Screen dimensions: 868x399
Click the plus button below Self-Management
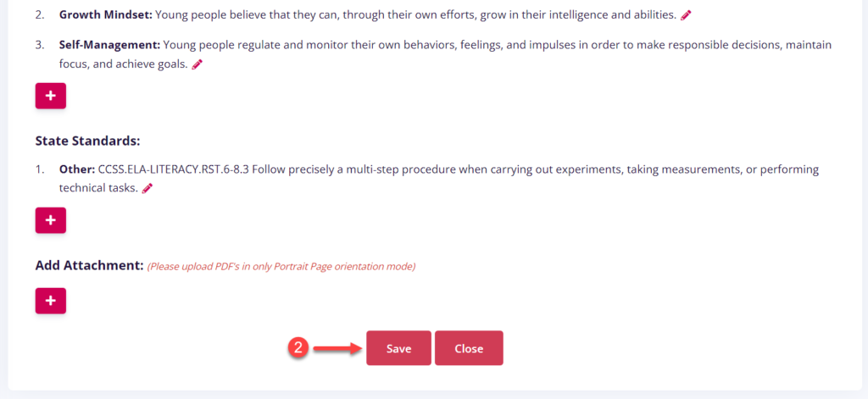51,96
